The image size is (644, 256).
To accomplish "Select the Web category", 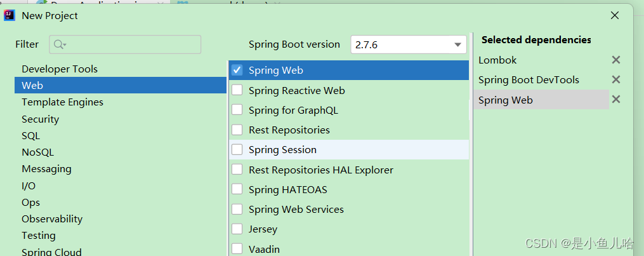I will point(121,86).
